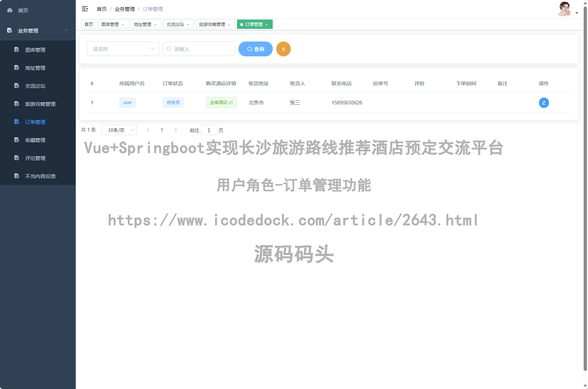Select the 地址管理 document icon in sidebar
Viewport: 588px width, 389px height.
click(x=17, y=68)
